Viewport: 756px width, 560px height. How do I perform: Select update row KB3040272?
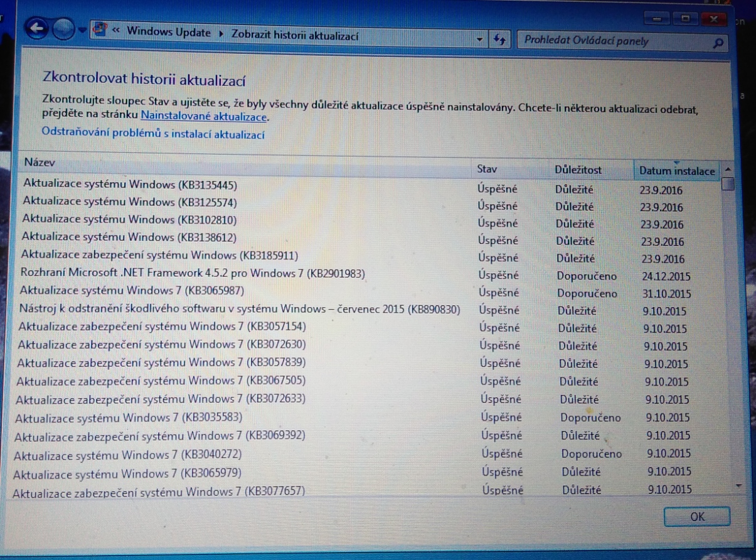370,454
